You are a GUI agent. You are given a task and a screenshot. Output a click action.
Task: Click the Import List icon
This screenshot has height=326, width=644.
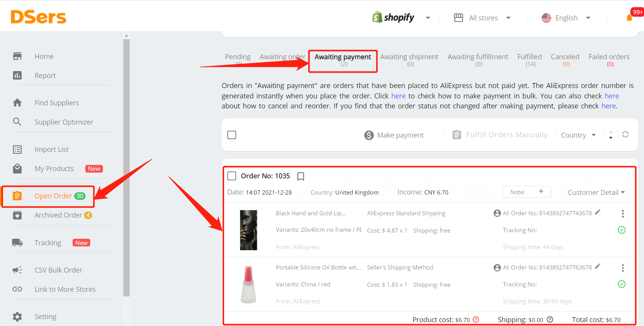point(17,149)
